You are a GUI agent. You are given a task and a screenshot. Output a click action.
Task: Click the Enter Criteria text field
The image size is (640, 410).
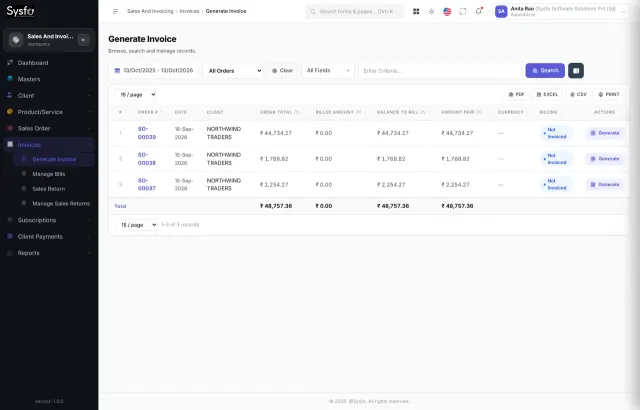click(440, 71)
